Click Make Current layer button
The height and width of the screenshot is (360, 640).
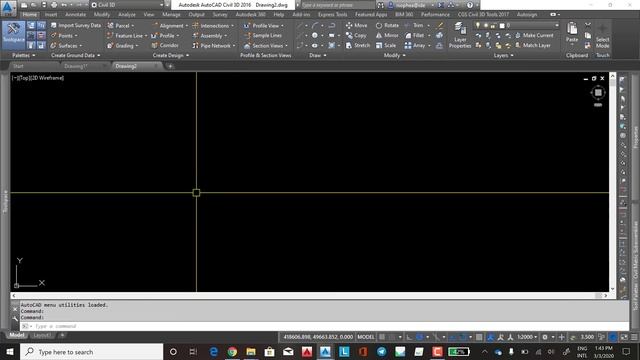(534, 36)
